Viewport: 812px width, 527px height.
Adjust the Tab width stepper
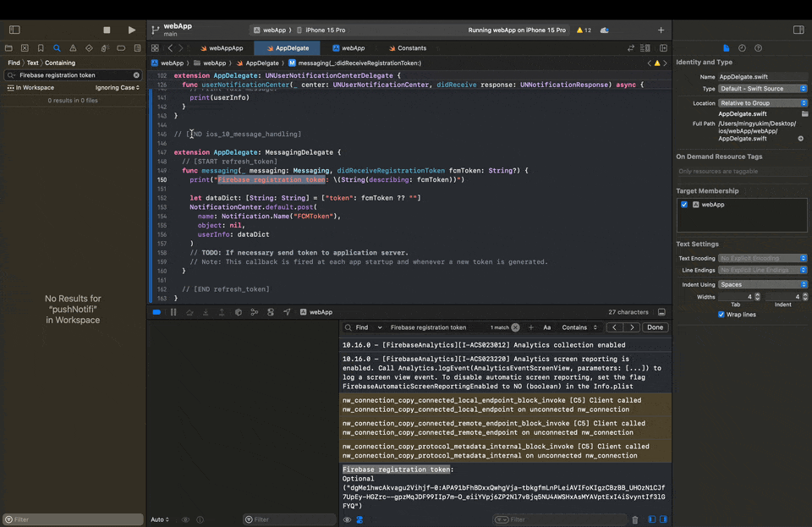point(757,297)
